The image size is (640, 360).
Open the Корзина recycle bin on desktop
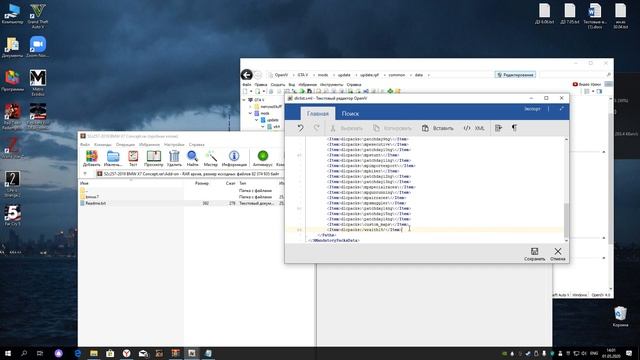pyautogui.click(x=620, y=317)
